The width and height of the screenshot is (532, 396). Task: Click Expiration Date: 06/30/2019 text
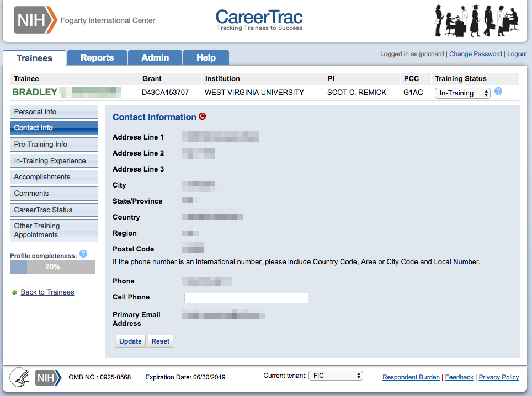pos(185,377)
